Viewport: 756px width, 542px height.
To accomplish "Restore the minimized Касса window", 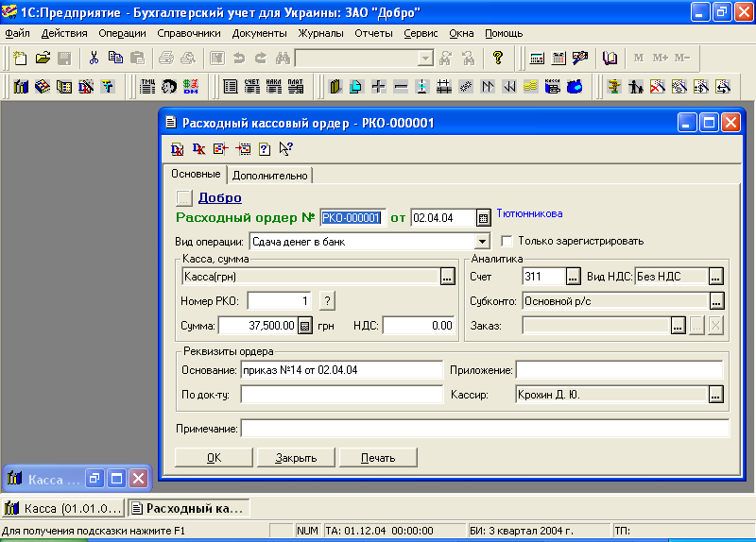I will coord(95,479).
